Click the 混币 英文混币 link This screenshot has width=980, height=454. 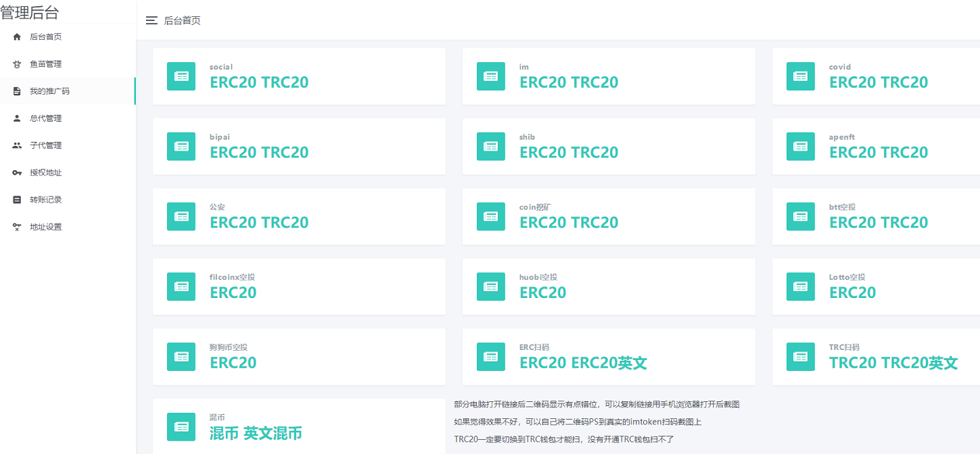point(254,433)
